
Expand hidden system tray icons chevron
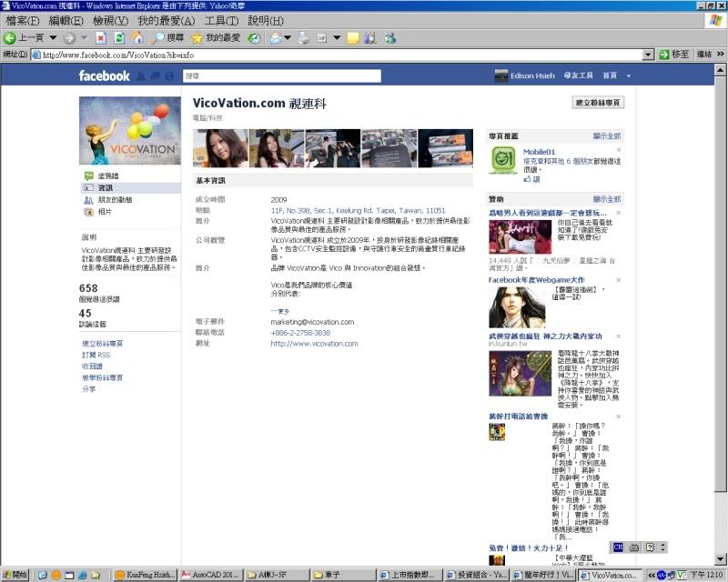652,576
